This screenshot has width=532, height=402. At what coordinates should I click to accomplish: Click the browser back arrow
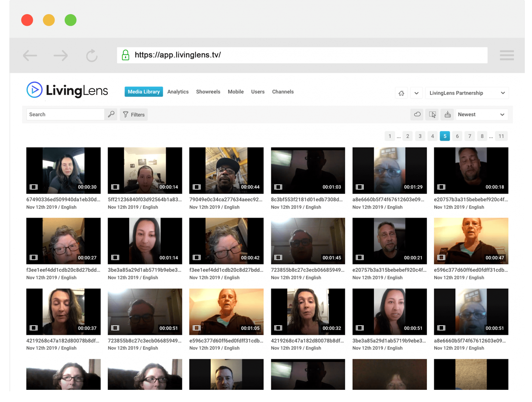coord(30,55)
